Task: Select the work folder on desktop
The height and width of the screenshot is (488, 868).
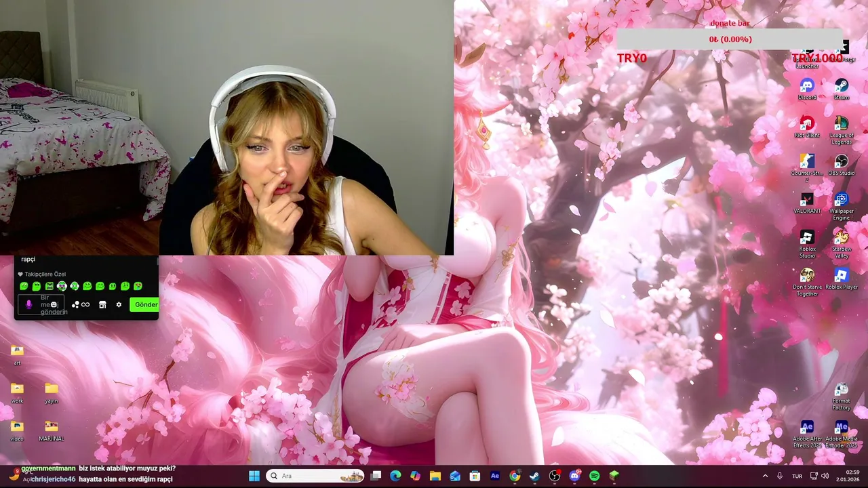Action: pyautogui.click(x=17, y=393)
